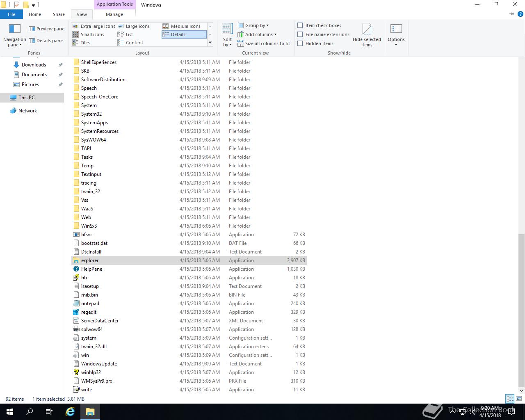Click Size all columns to fit
Viewport: 525px width, 420px height.
point(264,43)
